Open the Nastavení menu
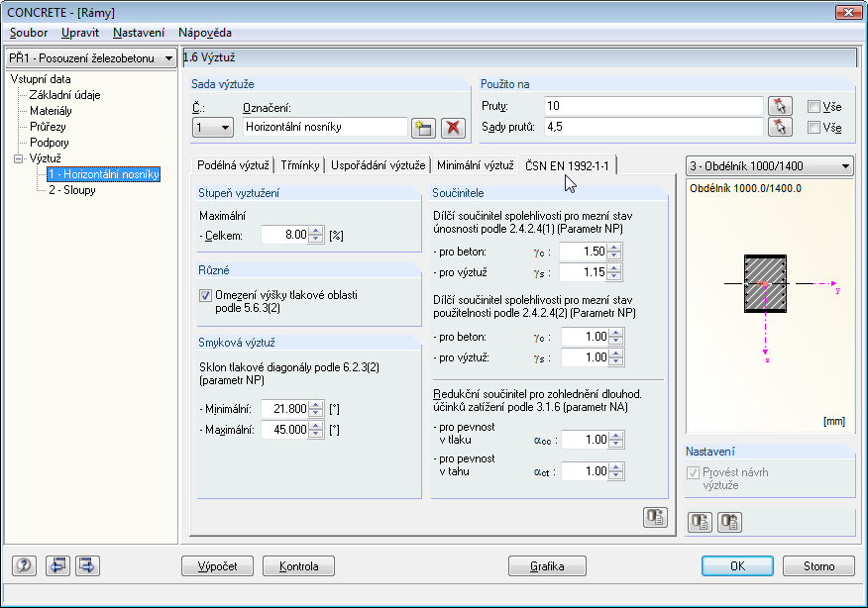Viewport: 868px width, 608px height. pos(139,33)
